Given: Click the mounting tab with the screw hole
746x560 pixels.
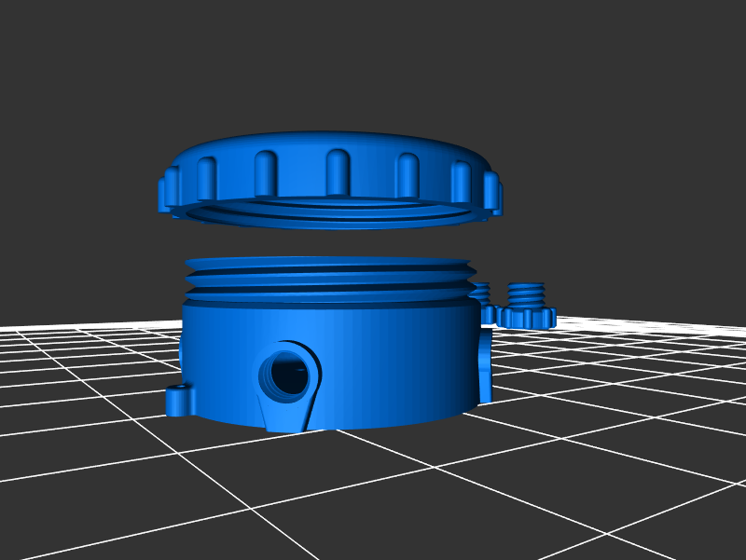Looking at the screenshot, I should [x=179, y=400].
